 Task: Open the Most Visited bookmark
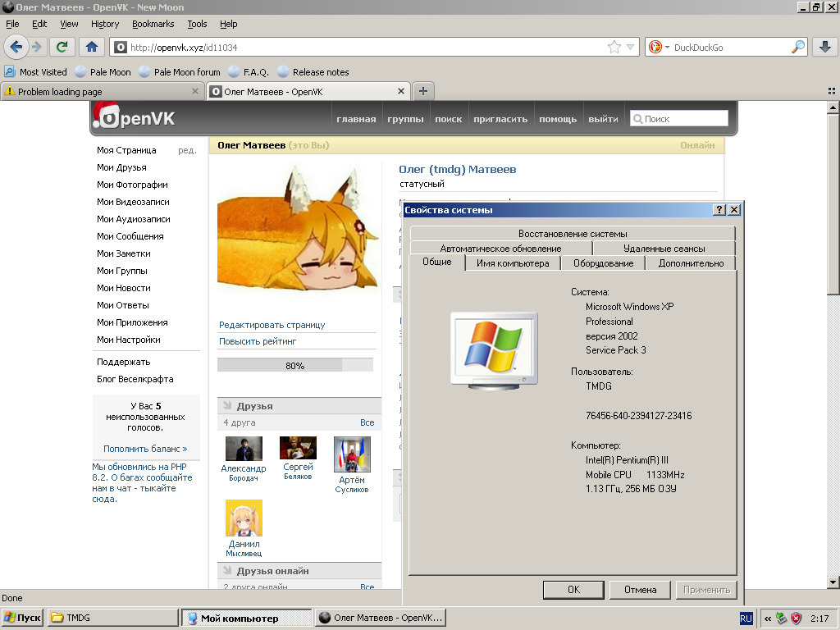(x=36, y=72)
